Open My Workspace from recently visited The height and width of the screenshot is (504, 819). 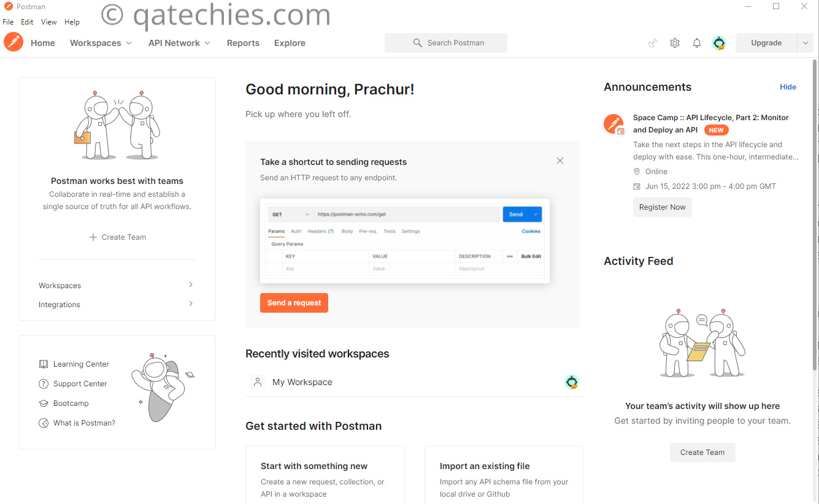coord(302,382)
